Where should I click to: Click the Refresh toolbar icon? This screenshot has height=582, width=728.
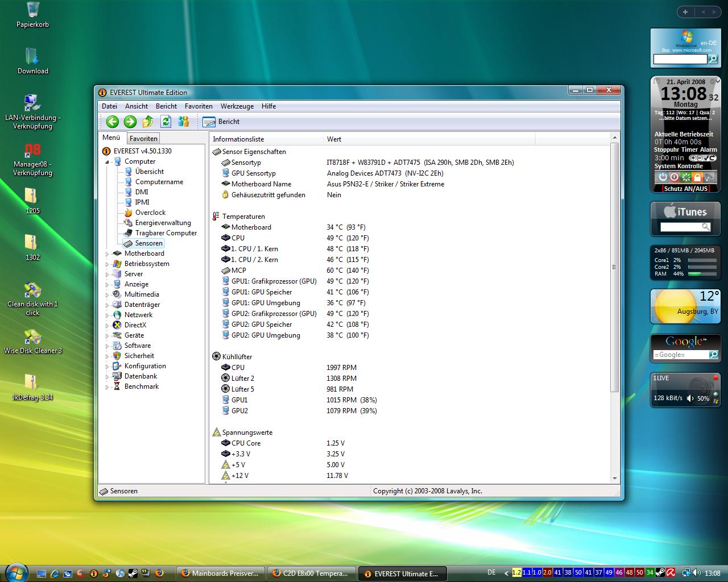click(166, 121)
